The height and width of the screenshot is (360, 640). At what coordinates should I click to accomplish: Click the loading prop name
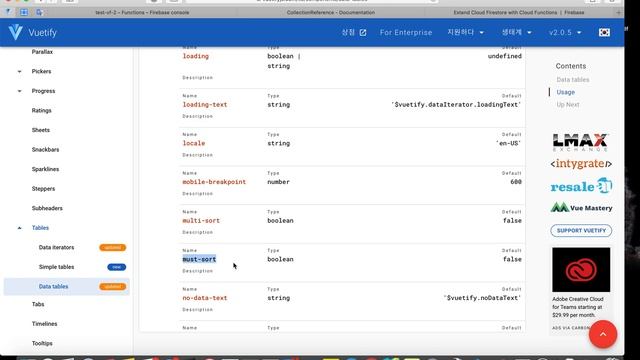click(196, 56)
